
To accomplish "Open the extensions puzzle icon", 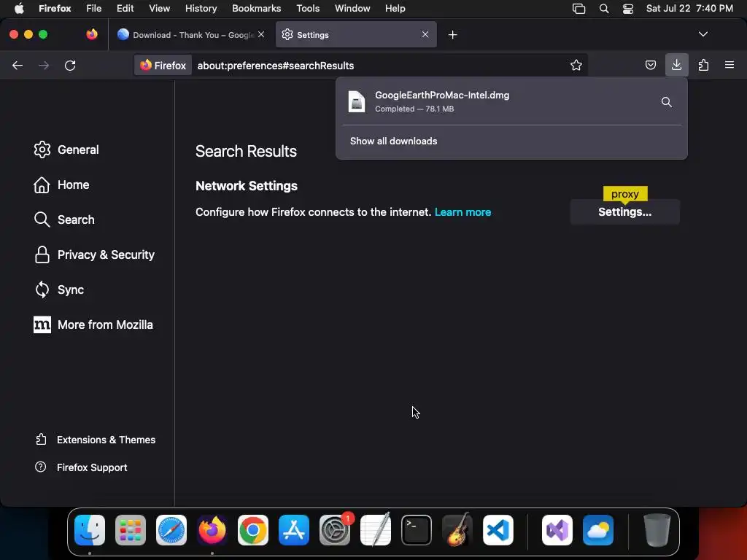I will (x=703, y=65).
